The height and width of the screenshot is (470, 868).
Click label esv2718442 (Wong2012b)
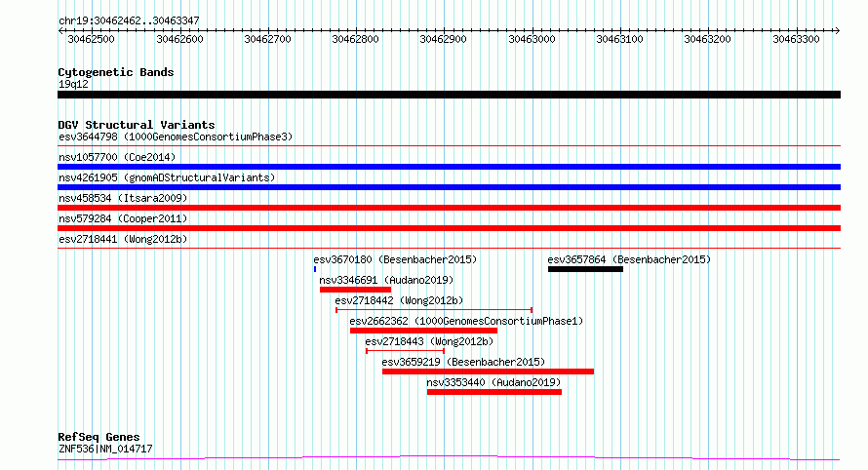(399, 300)
